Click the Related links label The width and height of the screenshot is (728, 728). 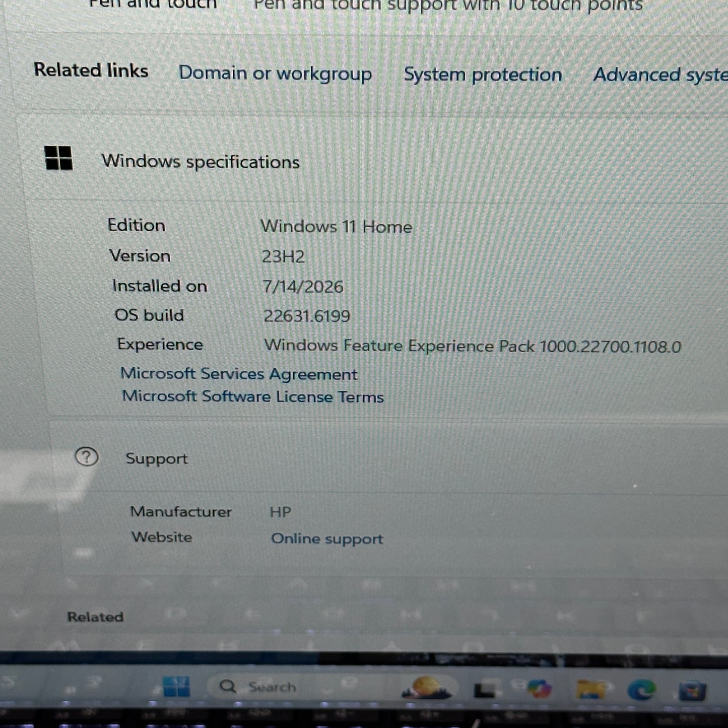[x=91, y=71]
